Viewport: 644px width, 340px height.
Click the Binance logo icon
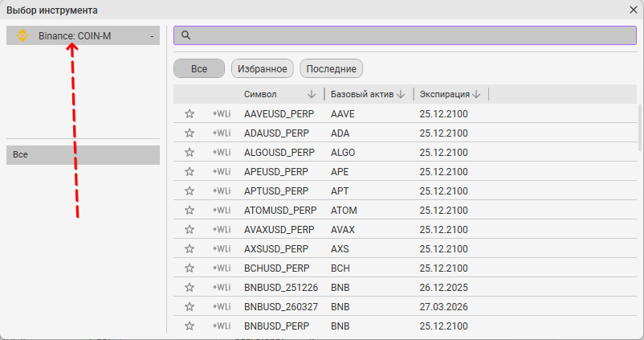pyautogui.click(x=22, y=35)
